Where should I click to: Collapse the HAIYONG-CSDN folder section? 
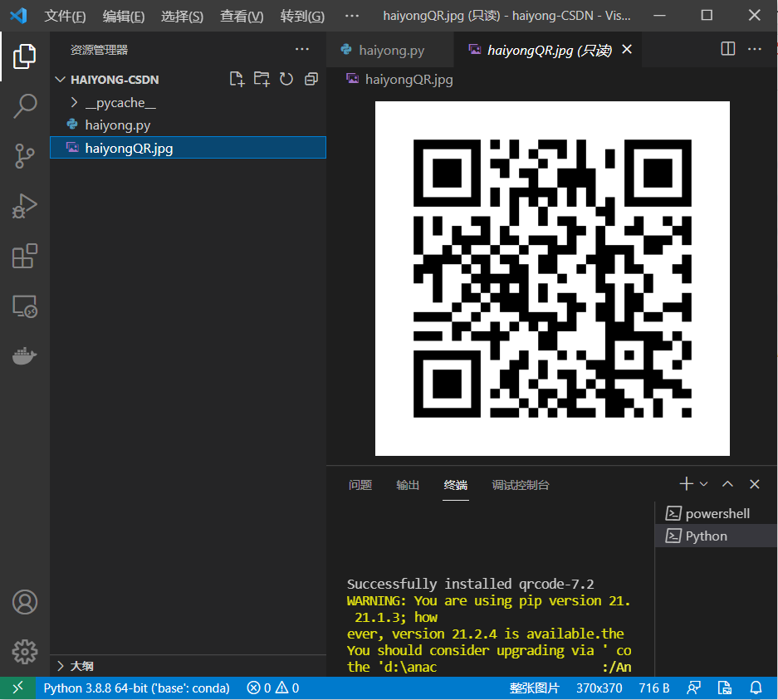pyautogui.click(x=61, y=80)
